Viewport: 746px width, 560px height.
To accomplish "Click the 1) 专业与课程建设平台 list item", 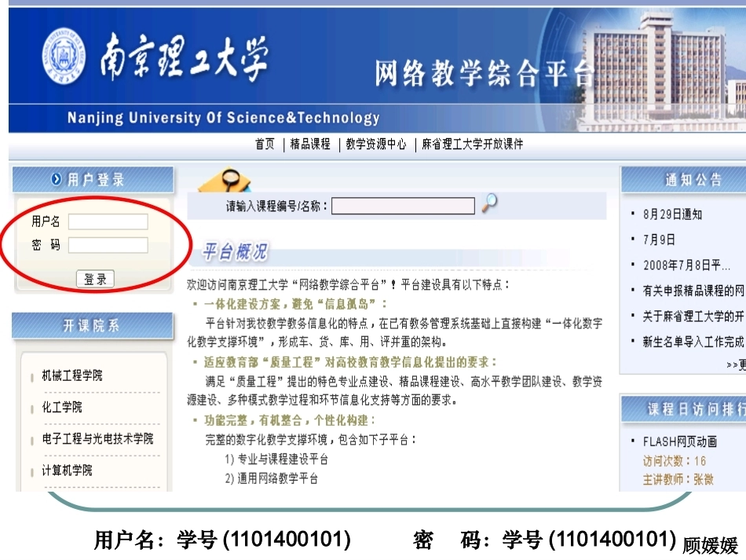I will (x=276, y=459).
